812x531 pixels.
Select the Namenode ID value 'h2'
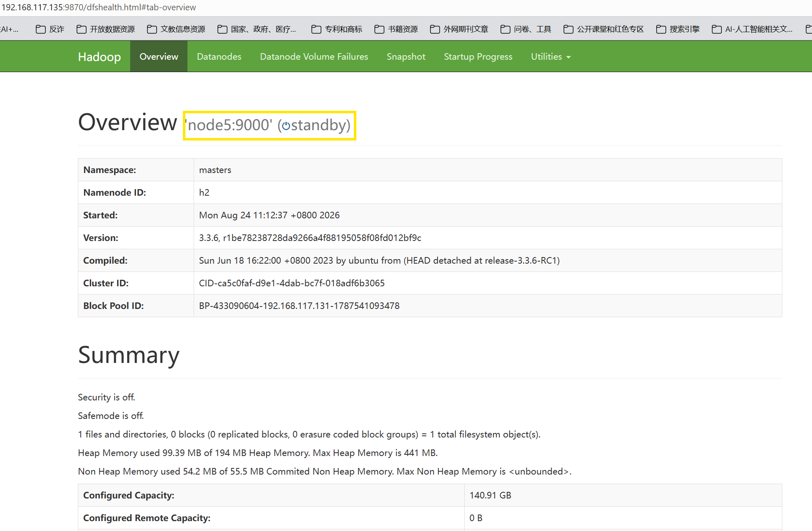pyautogui.click(x=204, y=192)
